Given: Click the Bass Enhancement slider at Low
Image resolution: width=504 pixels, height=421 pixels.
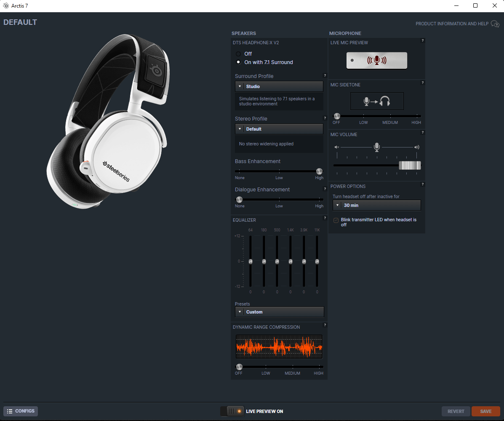Looking at the screenshot, I should [x=279, y=172].
